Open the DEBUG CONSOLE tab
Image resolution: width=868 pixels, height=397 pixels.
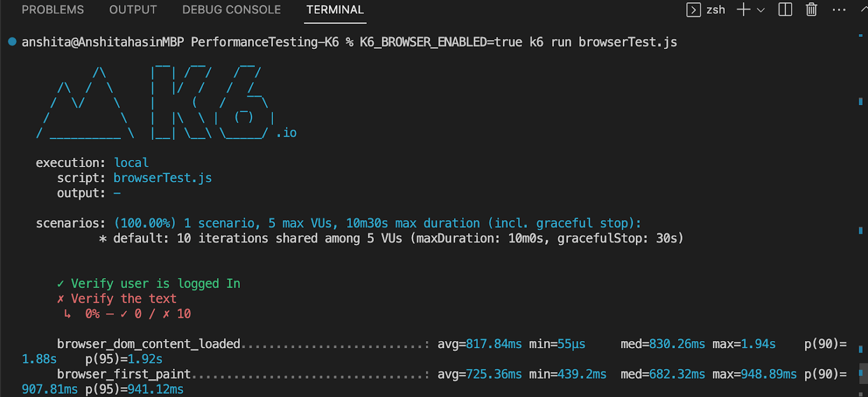pos(231,9)
